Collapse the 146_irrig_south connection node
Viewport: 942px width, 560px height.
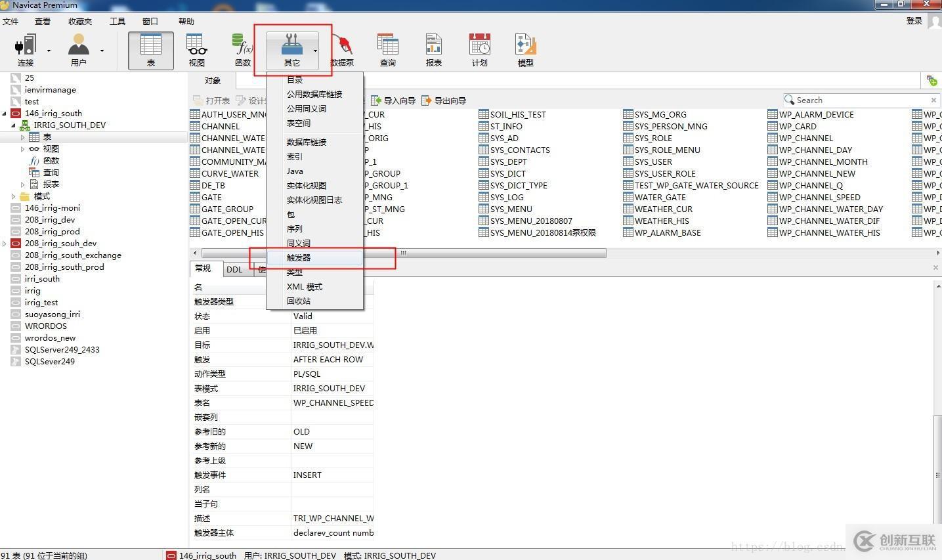pyautogui.click(x=5, y=114)
